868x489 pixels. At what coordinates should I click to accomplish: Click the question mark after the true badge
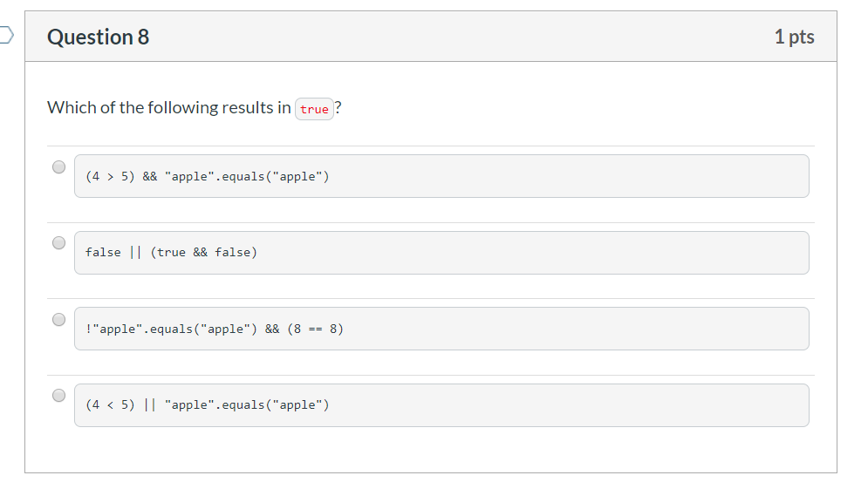338,108
